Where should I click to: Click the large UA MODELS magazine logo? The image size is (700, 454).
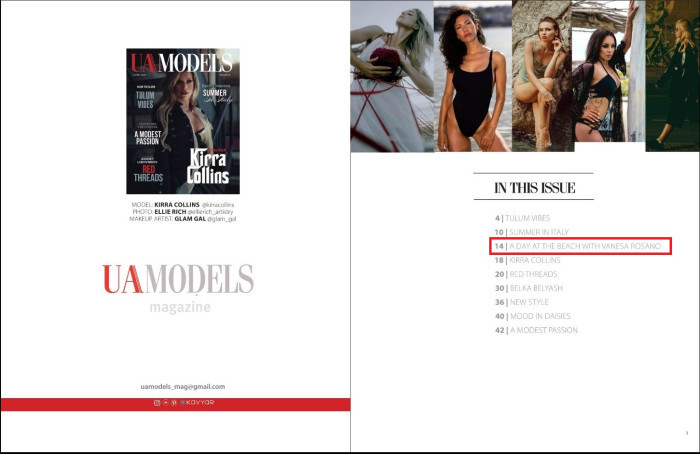pos(178,279)
